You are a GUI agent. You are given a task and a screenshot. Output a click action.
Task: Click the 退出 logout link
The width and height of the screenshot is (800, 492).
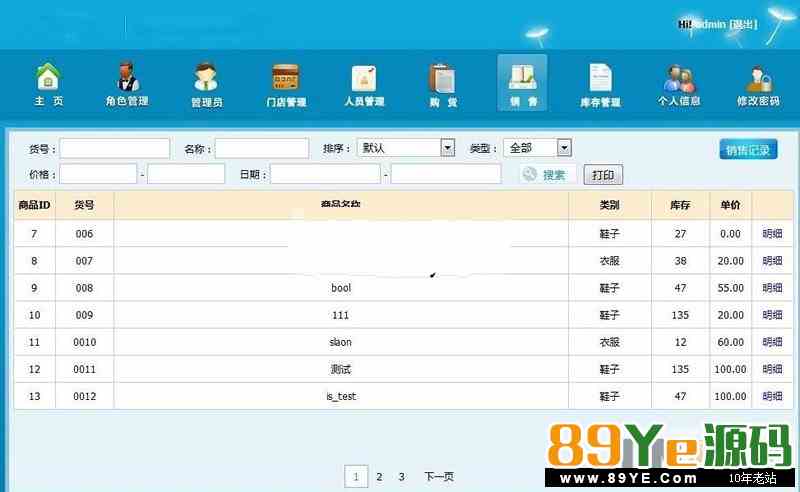tap(743, 24)
